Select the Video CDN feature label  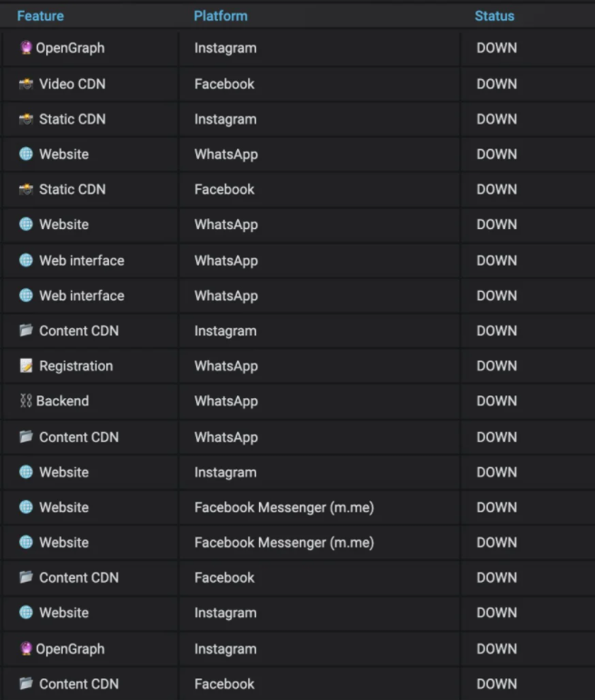(73, 84)
